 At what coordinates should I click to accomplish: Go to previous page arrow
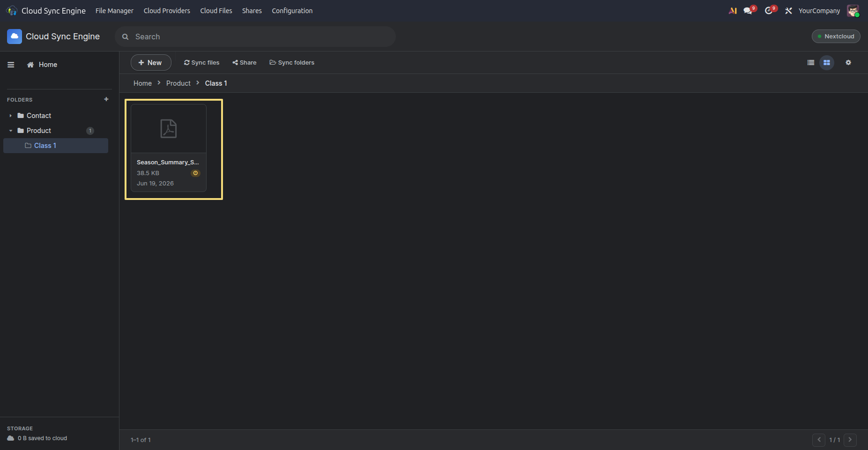tap(819, 440)
